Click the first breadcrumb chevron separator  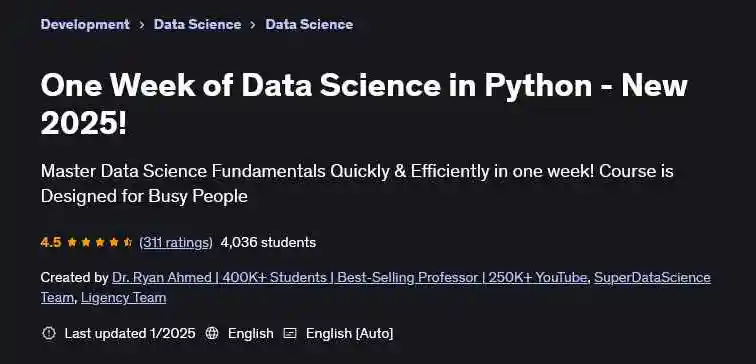(x=141, y=25)
